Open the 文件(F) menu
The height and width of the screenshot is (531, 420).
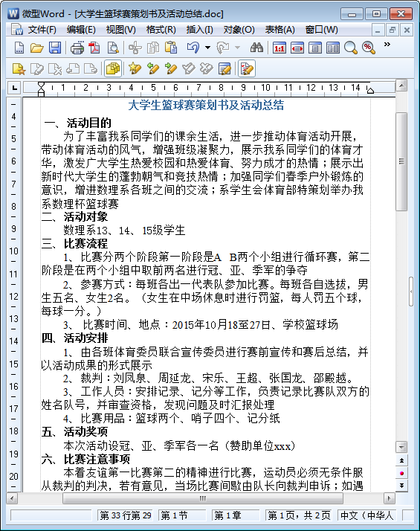tap(42, 30)
